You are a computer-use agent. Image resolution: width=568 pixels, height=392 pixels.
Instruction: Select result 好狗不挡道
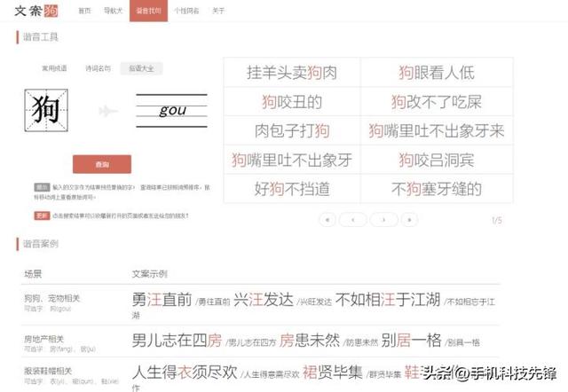click(x=292, y=189)
